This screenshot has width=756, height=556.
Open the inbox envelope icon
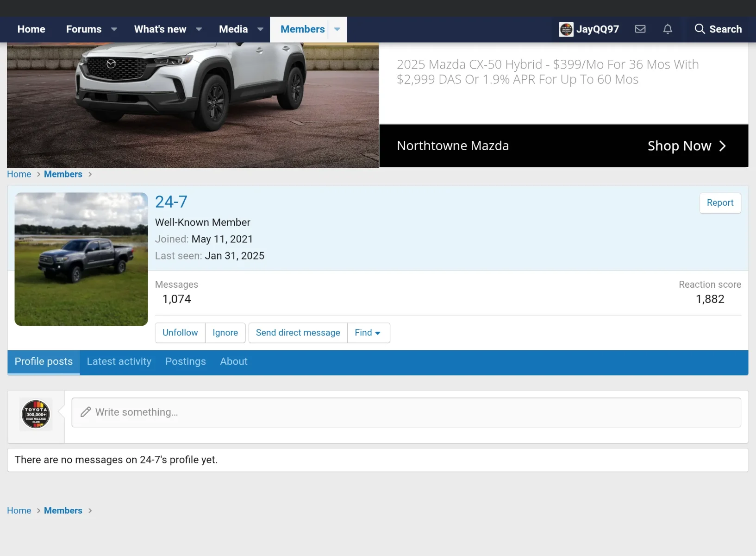pyautogui.click(x=640, y=29)
